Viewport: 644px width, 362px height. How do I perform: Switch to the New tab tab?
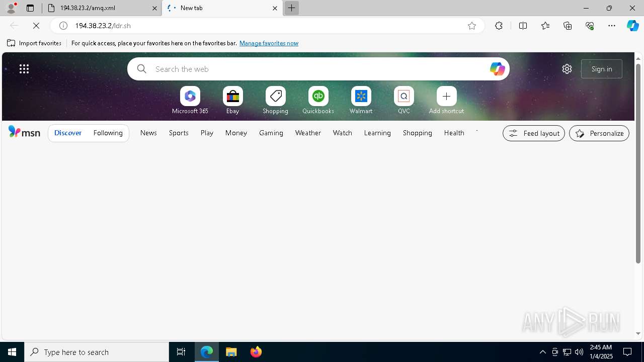pyautogui.click(x=222, y=8)
